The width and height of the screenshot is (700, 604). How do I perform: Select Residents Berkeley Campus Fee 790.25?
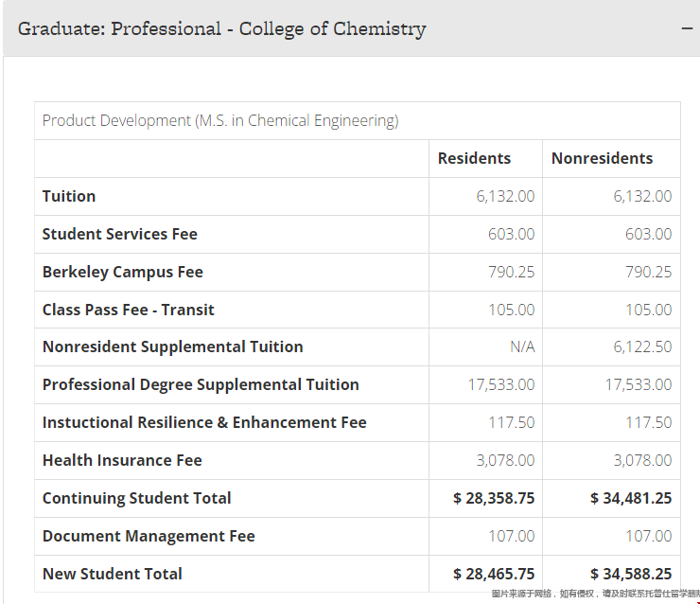click(511, 272)
